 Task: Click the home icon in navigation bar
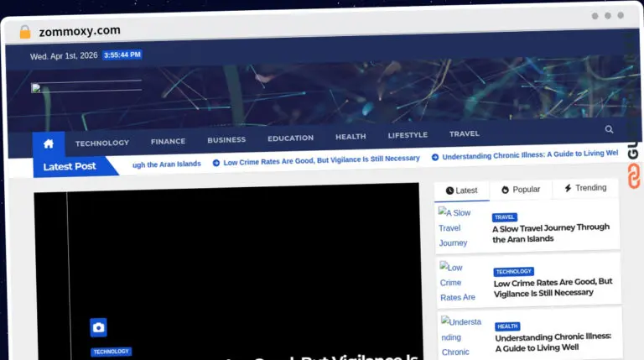point(49,143)
